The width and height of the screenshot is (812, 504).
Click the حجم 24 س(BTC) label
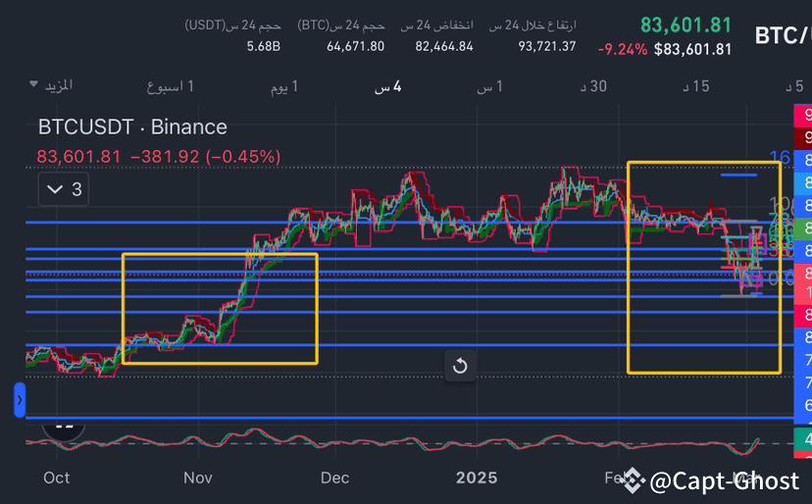[341, 25]
